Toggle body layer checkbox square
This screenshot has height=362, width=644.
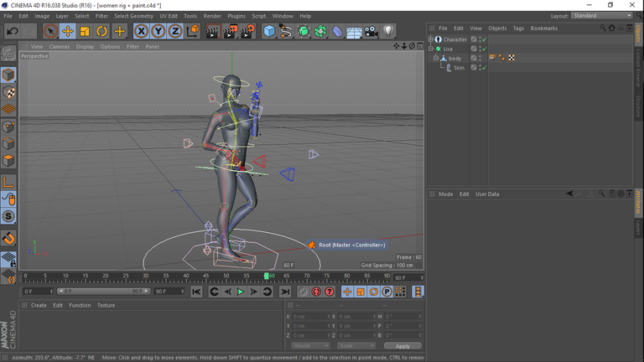pyautogui.click(x=474, y=59)
